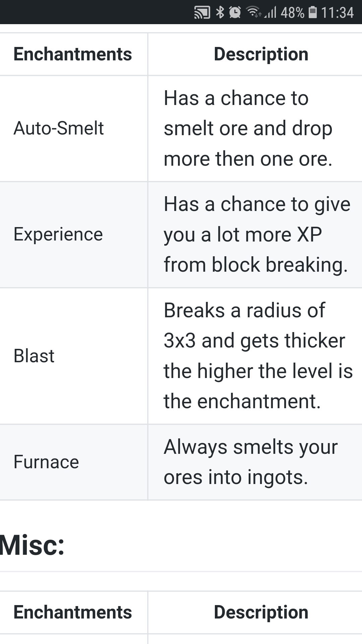Select the Blast enchantment cell
Screen dimensions: 362x644
[x=34, y=356]
